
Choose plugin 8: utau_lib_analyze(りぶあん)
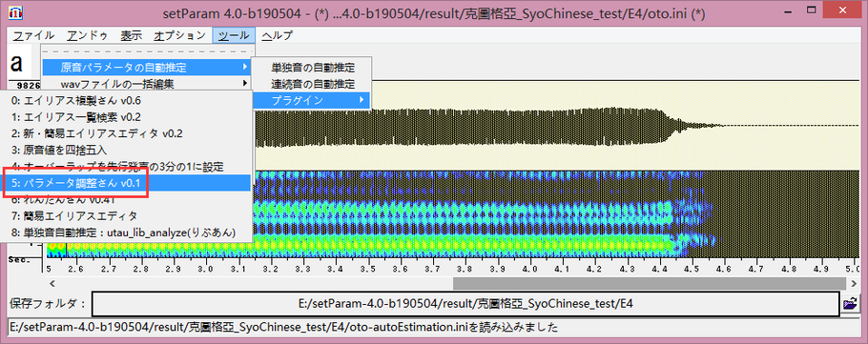(126, 233)
